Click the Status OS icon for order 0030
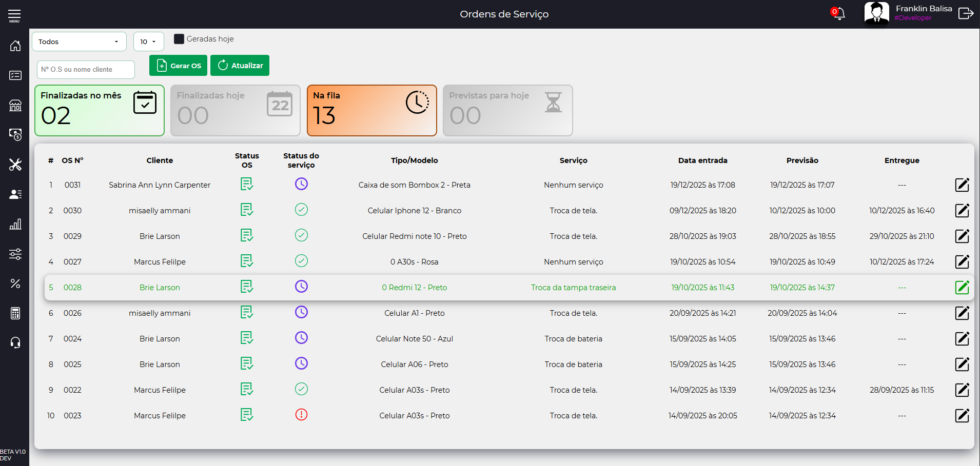Screen dimensions: 980x466 click(247, 210)
